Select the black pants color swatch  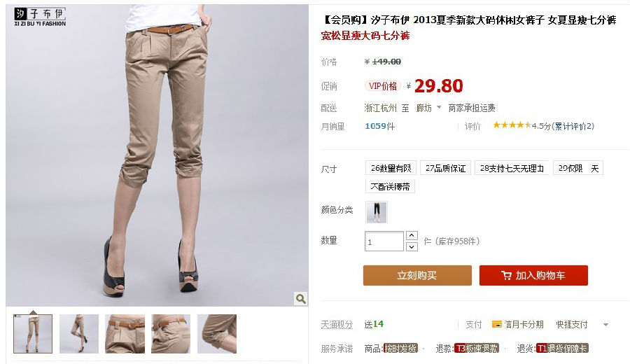[377, 212]
